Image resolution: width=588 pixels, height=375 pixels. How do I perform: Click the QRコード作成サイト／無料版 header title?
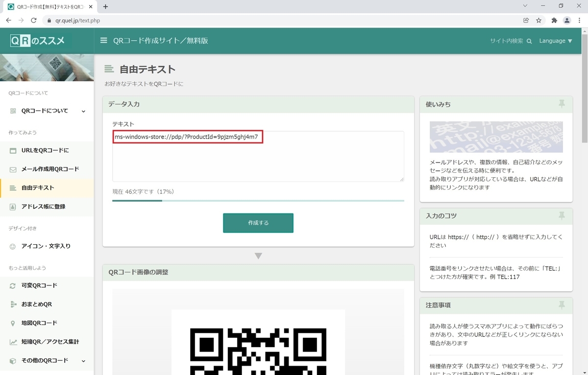(161, 41)
